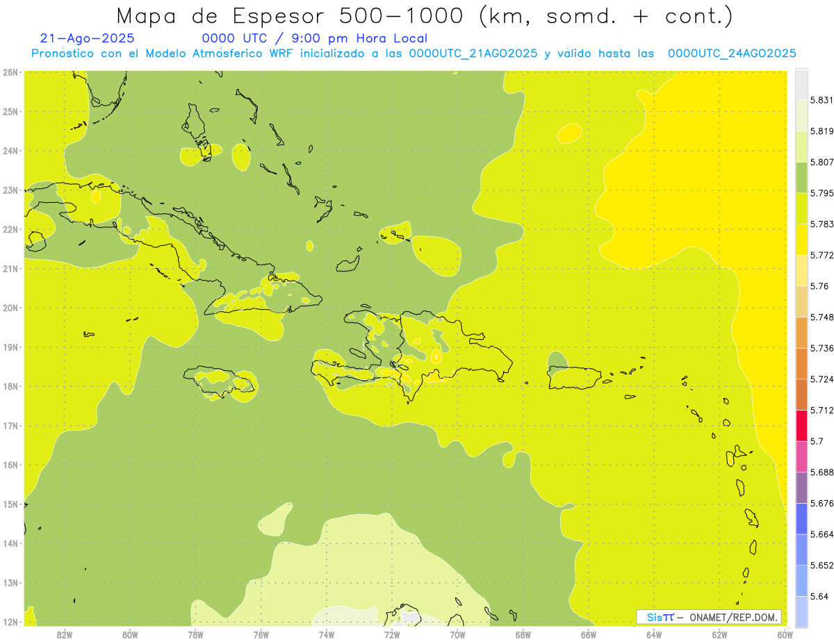Screen dimensions: 834x644
Task: Click the legend value 5.76
Action: point(819,286)
